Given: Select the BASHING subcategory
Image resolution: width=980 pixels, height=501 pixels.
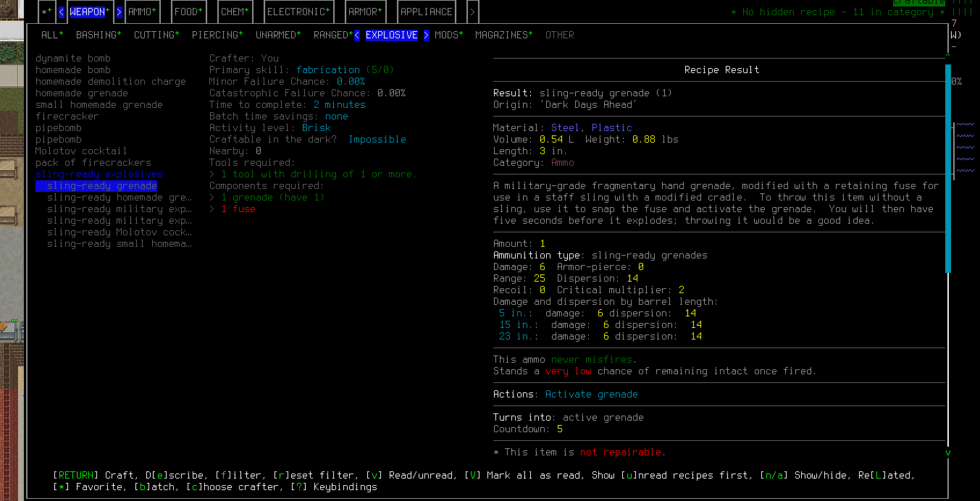Looking at the screenshot, I should pyautogui.click(x=99, y=35).
